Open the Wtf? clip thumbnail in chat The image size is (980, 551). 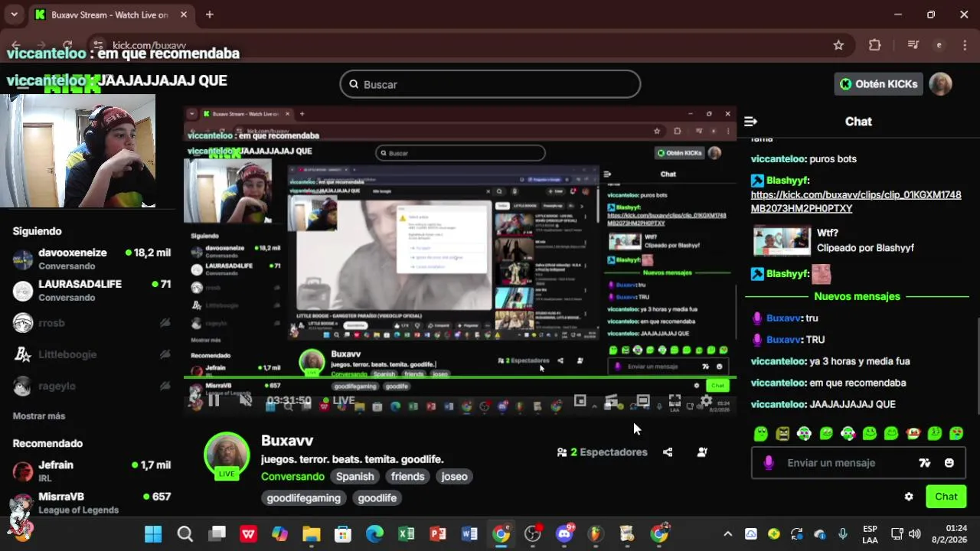pyautogui.click(x=782, y=240)
